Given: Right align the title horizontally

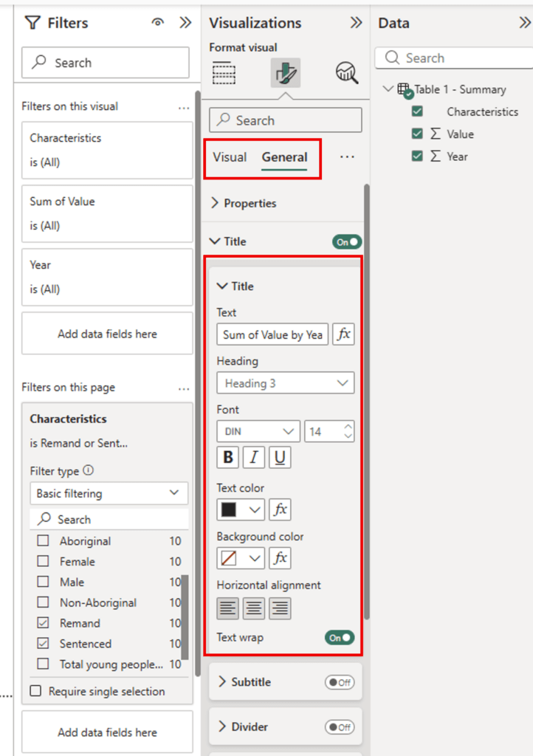Looking at the screenshot, I should (x=280, y=608).
